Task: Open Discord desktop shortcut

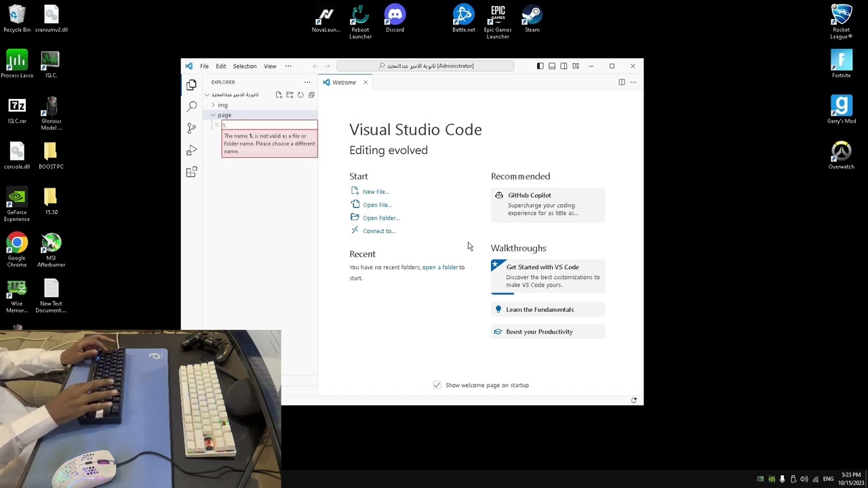Action: coord(395,20)
